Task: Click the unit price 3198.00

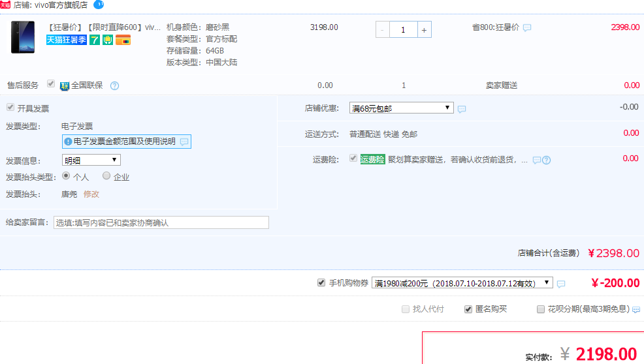Action: coord(324,27)
